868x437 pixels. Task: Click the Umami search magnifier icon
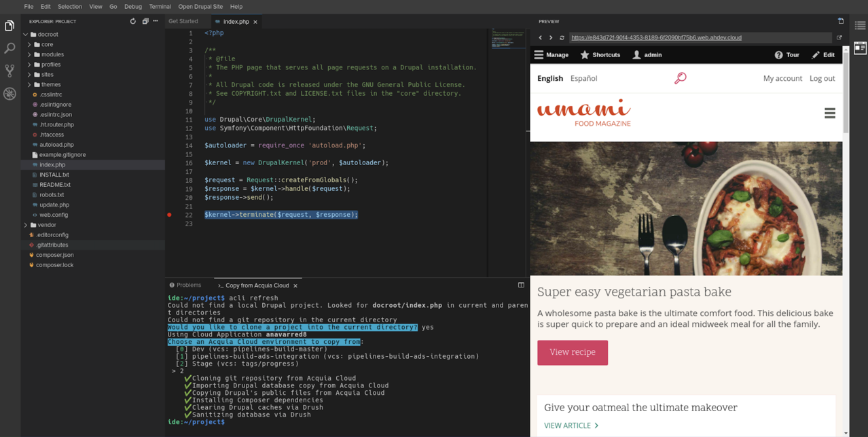(x=680, y=78)
